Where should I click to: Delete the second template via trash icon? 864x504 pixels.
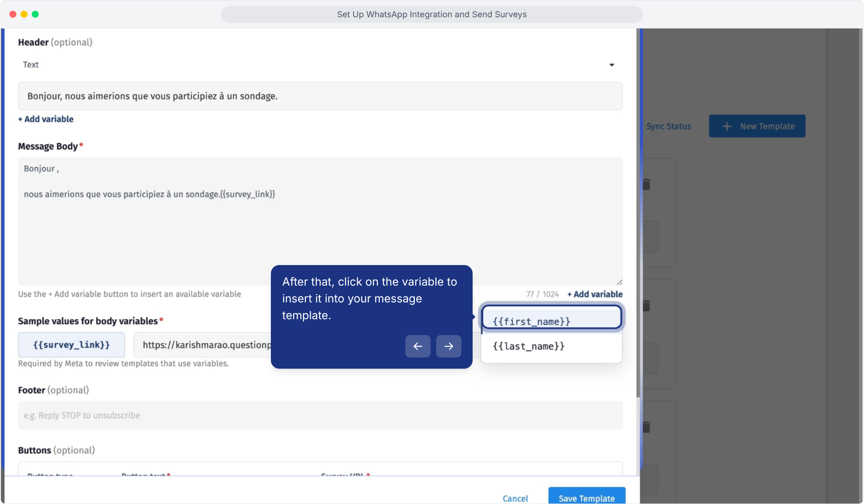647,306
